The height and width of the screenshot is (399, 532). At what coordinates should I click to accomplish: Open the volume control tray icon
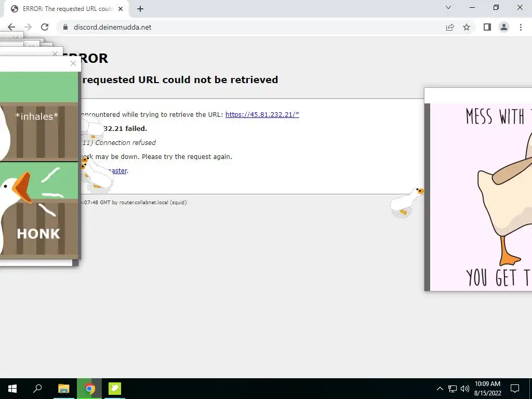pyautogui.click(x=465, y=389)
